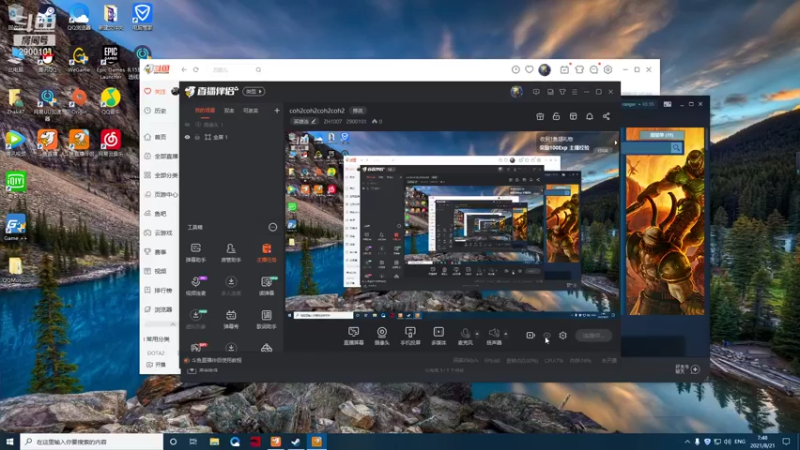This screenshot has width=800, height=450.
Task: Click the gray 连接中 stream button
Action: [593, 335]
